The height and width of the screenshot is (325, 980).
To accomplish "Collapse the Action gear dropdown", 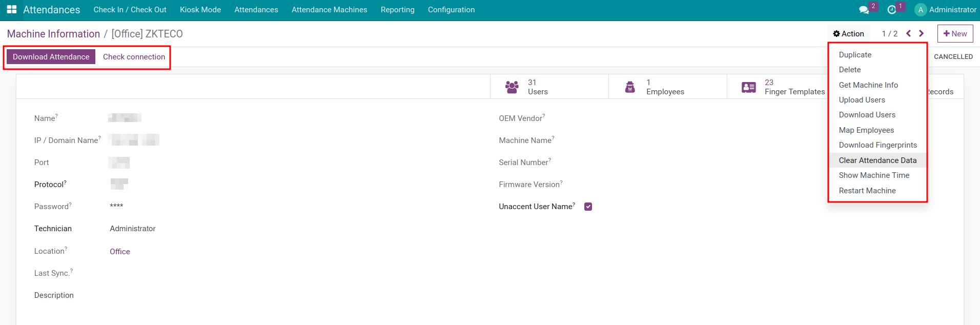I will [848, 34].
